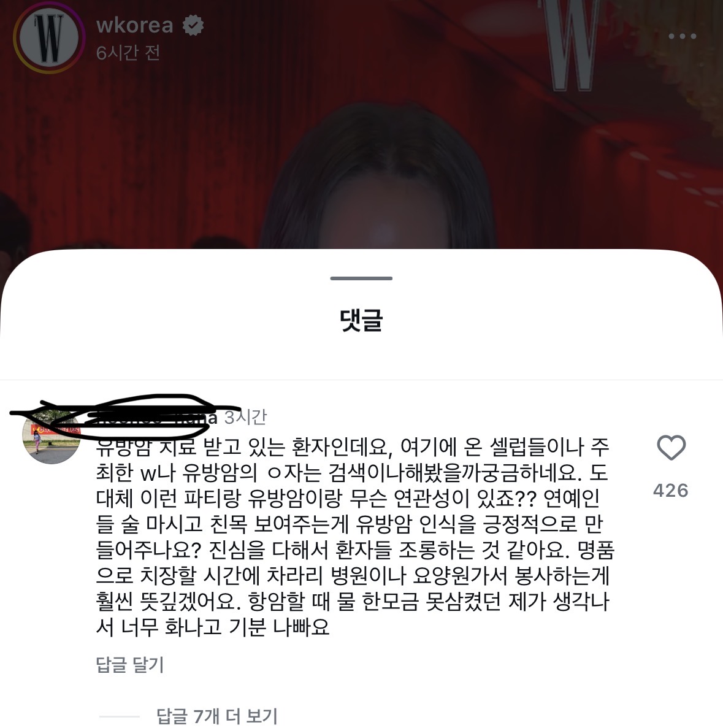Screen dimensions: 723x728
Task: Tap the line before 답글 7개 더 보기
Action: click(120, 716)
